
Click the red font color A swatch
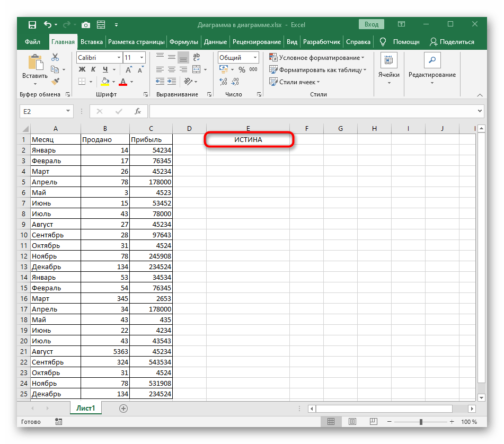point(123,82)
